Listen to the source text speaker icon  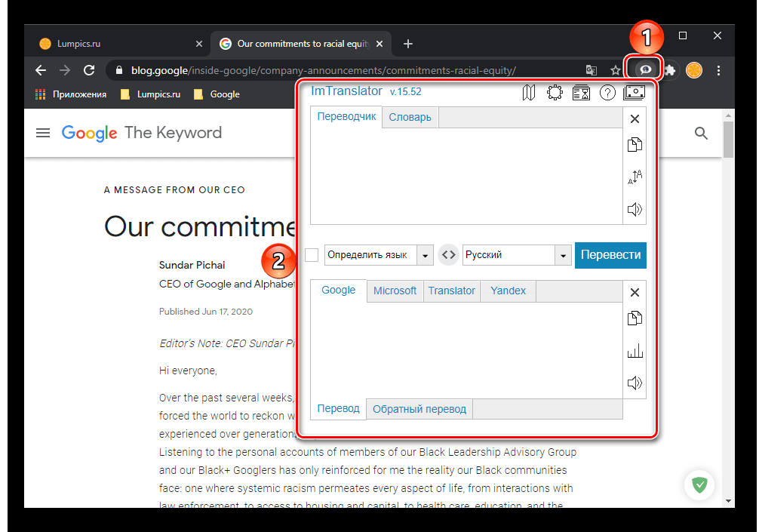pyautogui.click(x=635, y=209)
